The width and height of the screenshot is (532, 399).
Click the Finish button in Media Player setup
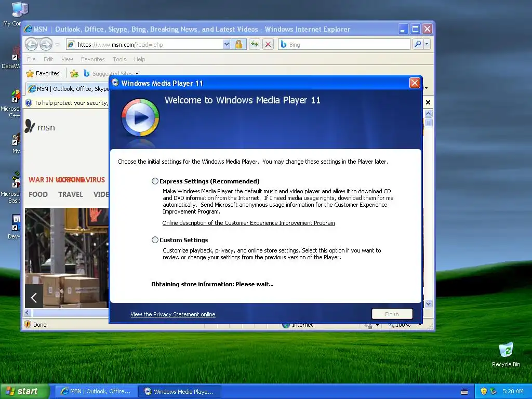pyautogui.click(x=392, y=314)
